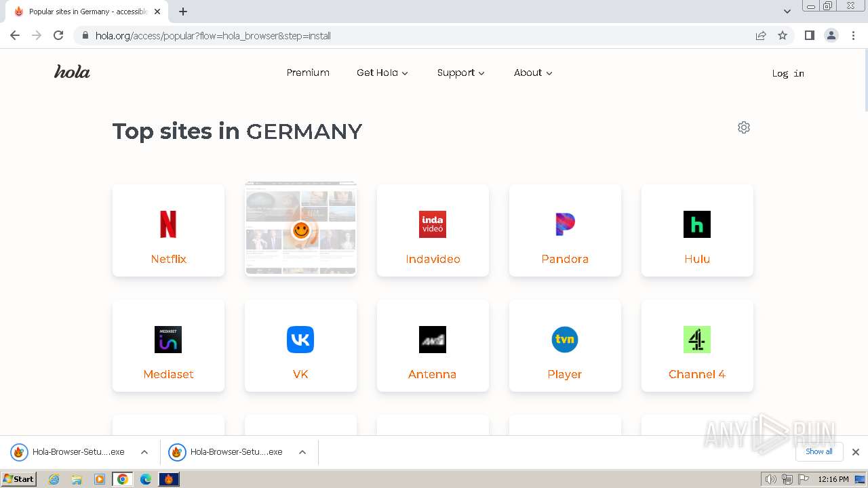Open the tab search dropdown arrow
868x488 pixels.
click(787, 11)
